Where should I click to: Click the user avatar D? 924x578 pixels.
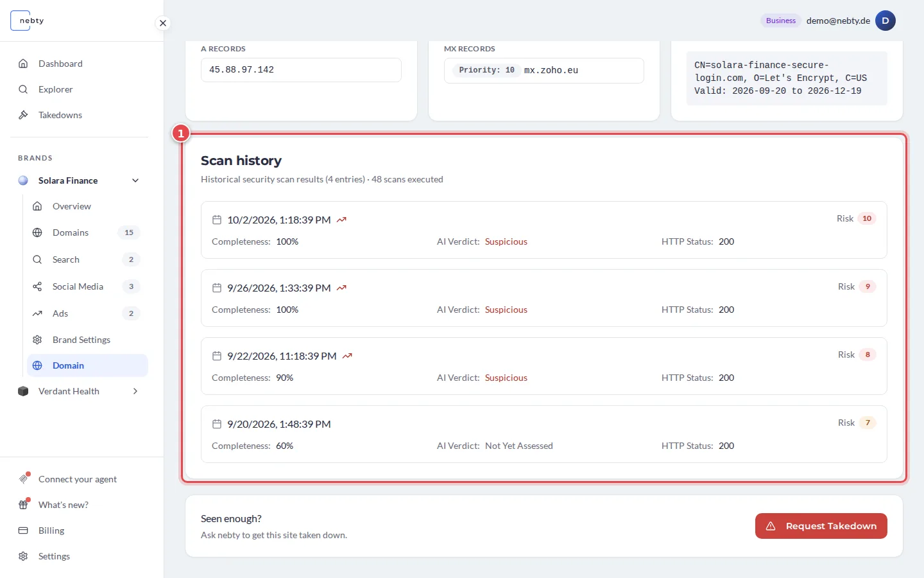[886, 21]
